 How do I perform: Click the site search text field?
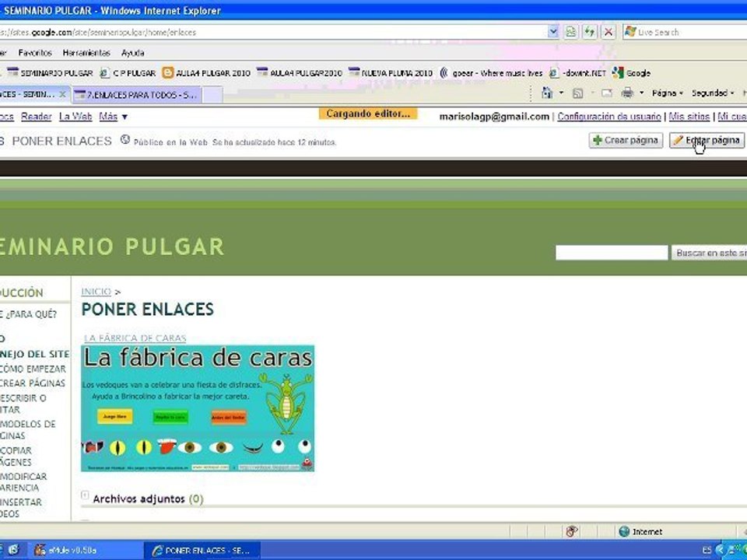pyautogui.click(x=612, y=253)
